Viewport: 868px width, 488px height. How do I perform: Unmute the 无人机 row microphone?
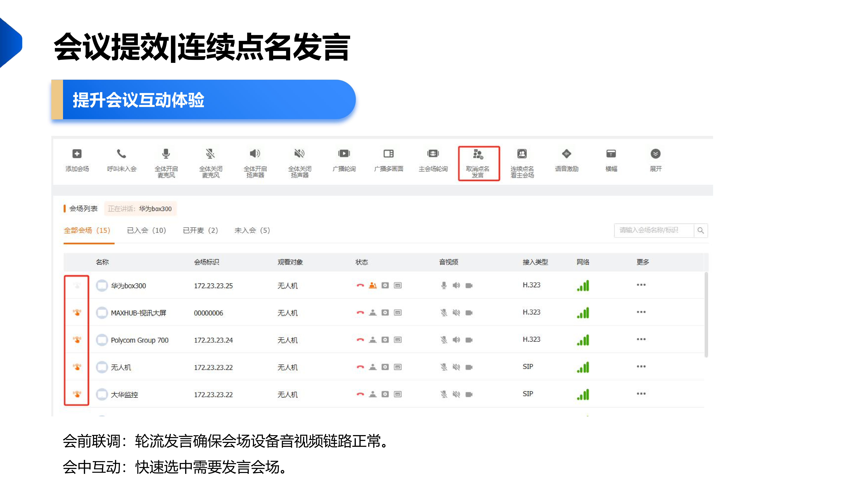444,367
